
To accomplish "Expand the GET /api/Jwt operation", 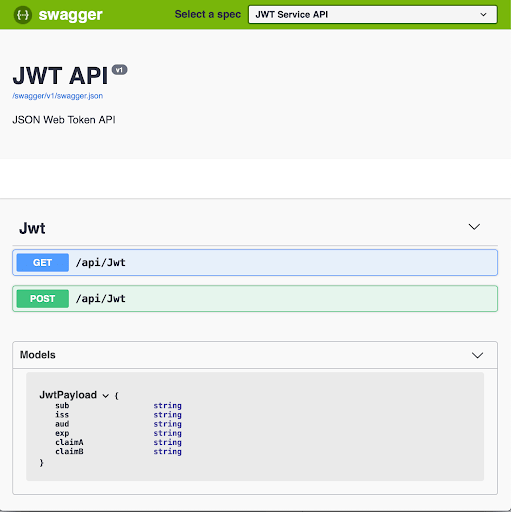I will 255,263.
